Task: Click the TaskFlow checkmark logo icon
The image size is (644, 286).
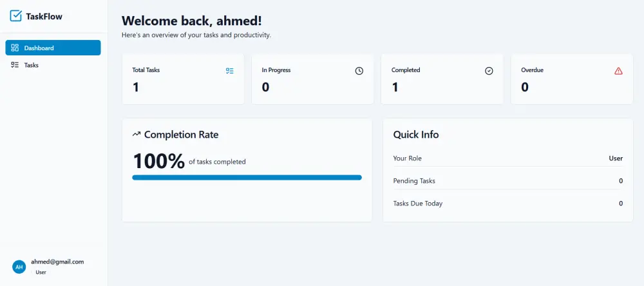Action: point(16,16)
